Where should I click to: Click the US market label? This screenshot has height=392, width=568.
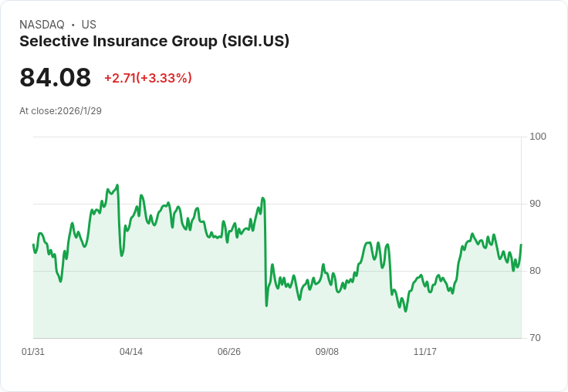[89, 25]
